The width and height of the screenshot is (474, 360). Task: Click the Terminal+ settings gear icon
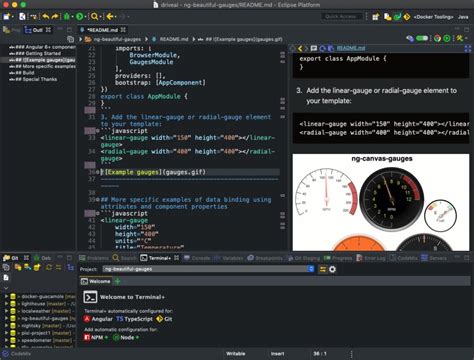tap(332, 269)
